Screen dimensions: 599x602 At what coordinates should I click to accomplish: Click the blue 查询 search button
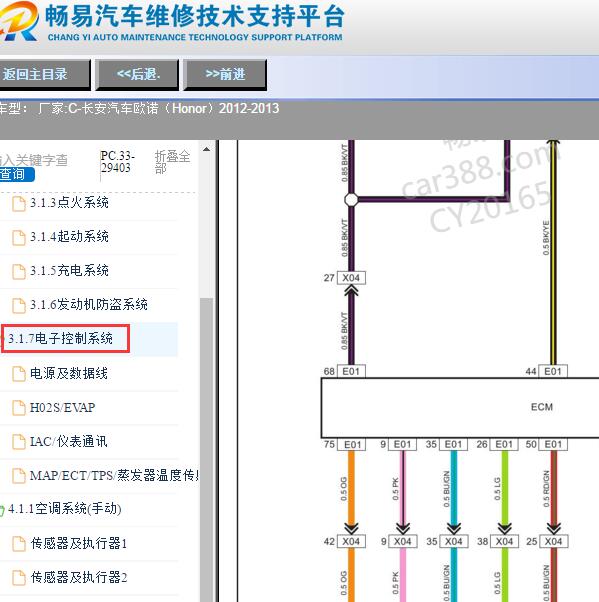pos(17,174)
